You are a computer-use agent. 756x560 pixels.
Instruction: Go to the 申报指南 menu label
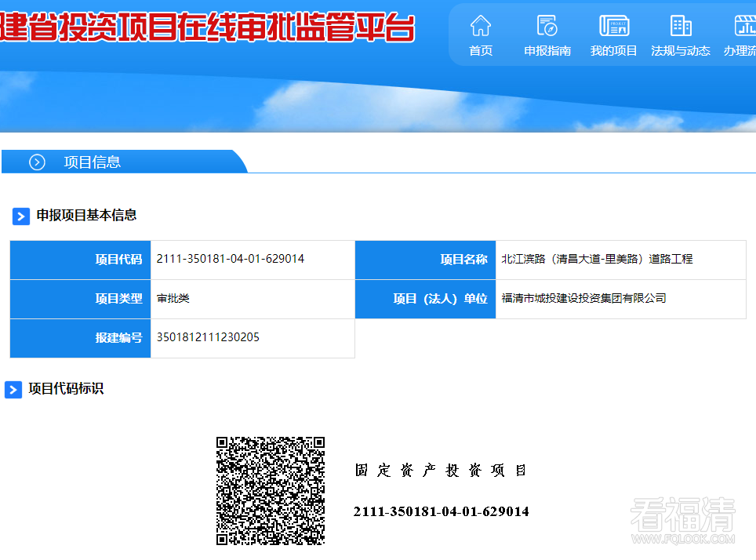coord(547,51)
